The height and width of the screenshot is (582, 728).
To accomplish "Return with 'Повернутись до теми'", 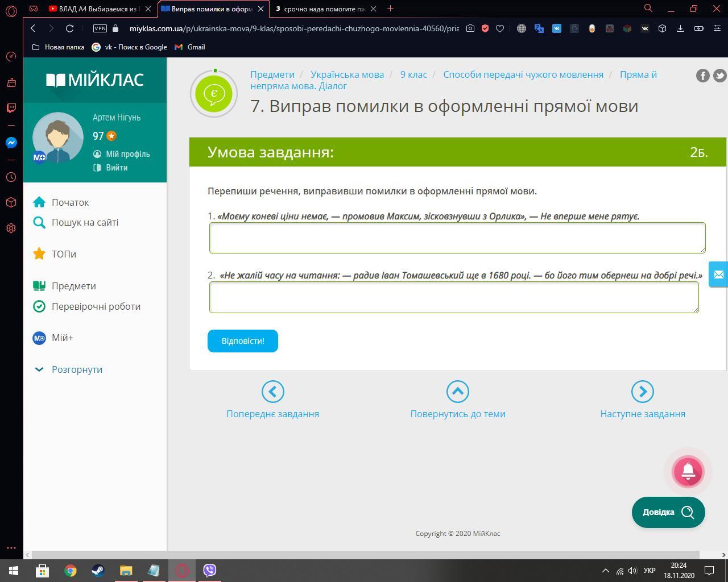I will coord(458,400).
